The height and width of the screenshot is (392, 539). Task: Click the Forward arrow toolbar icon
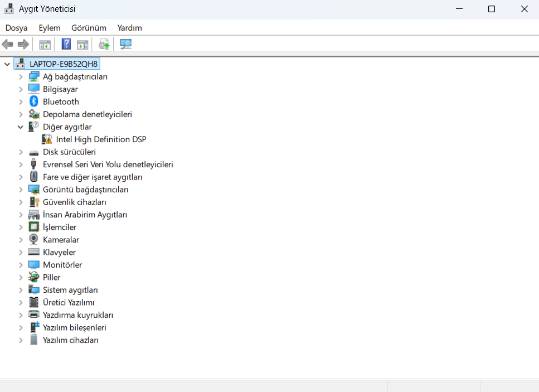[23, 45]
